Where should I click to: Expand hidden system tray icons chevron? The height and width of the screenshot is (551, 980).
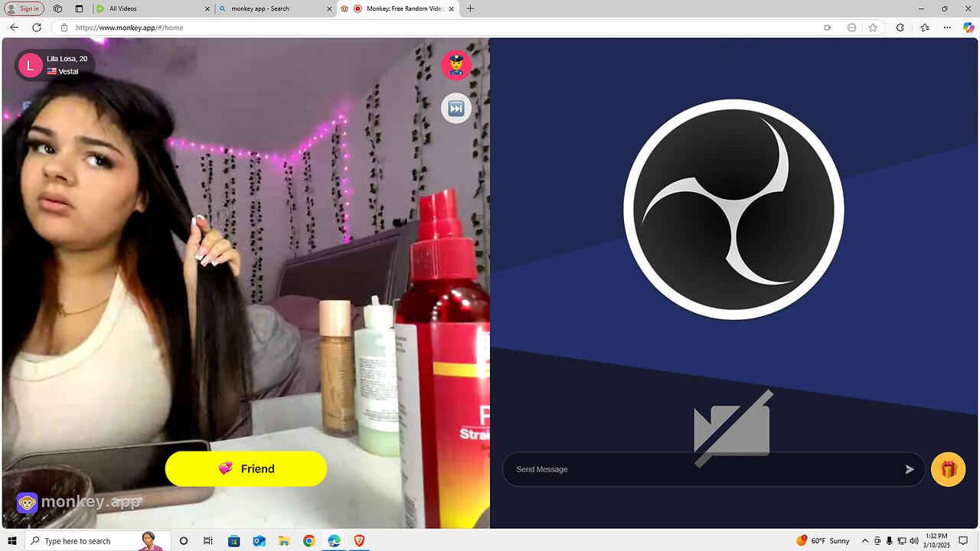pyautogui.click(x=865, y=541)
